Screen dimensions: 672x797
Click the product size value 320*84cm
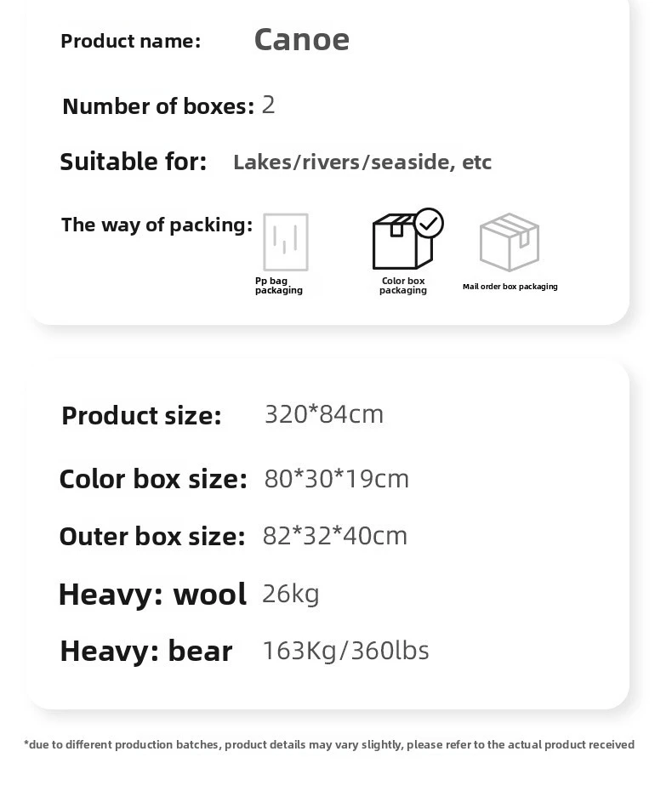(x=324, y=413)
